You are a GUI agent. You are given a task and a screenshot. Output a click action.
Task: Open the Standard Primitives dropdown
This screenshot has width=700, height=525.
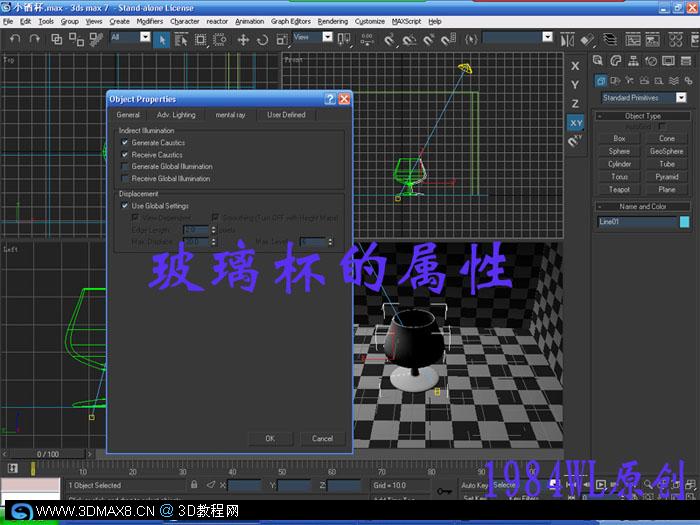681,97
